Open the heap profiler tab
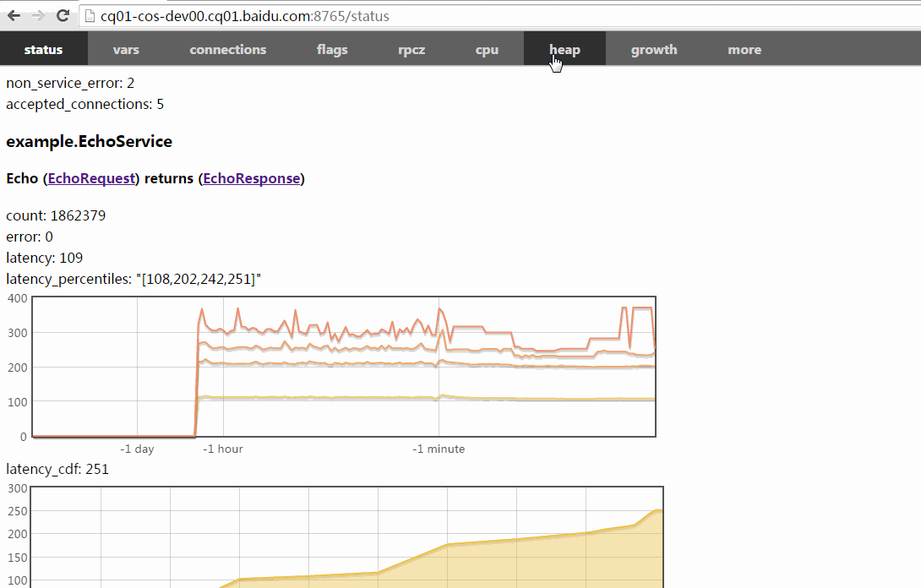Image resolution: width=921 pixels, height=588 pixels. pyautogui.click(x=564, y=49)
